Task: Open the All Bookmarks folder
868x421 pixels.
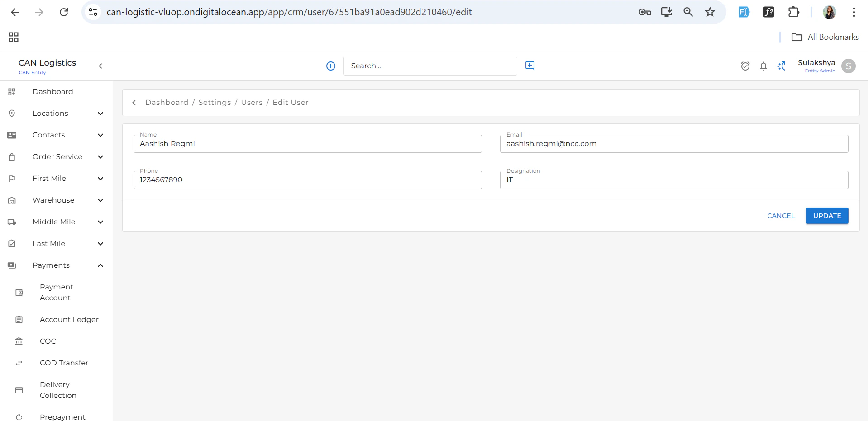Action: click(825, 37)
